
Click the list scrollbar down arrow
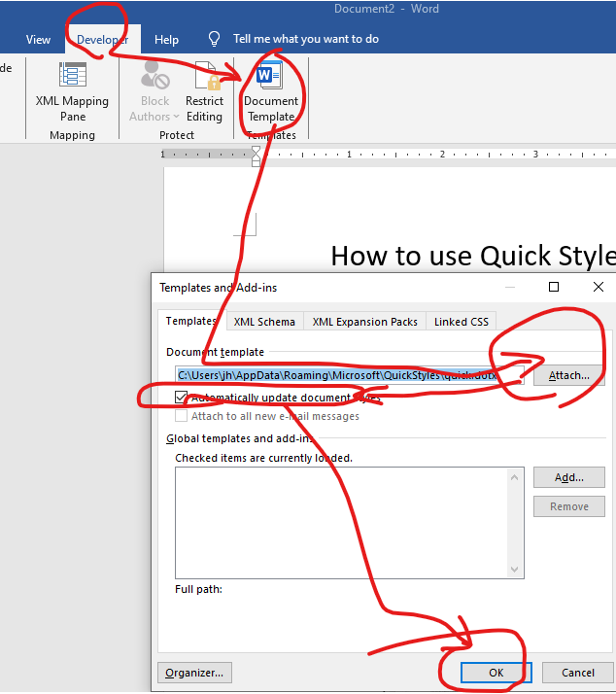514,570
